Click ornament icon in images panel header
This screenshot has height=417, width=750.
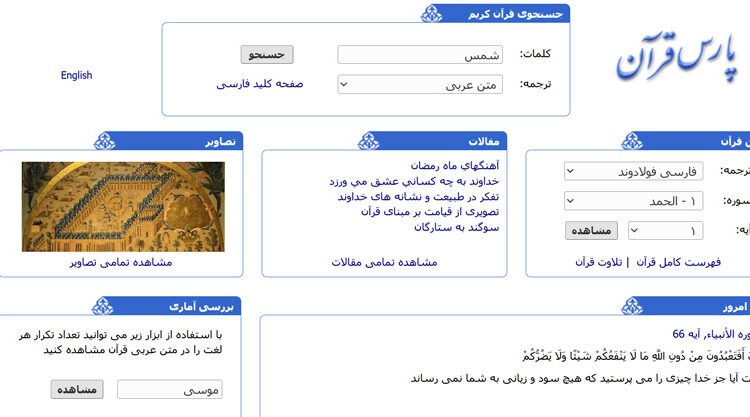[x=107, y=141]
